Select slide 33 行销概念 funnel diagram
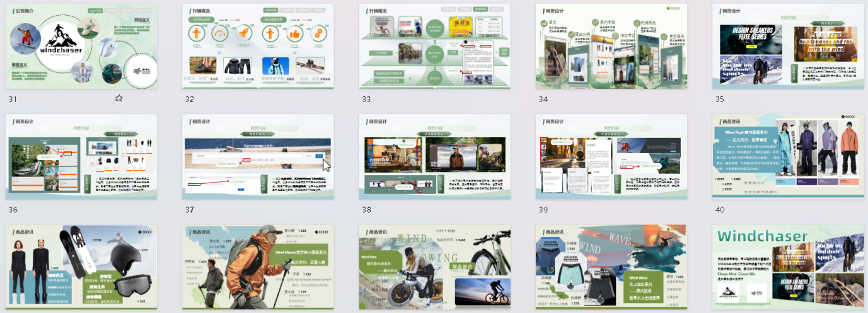Viewport: 868px width, 313px height. coord(434,47)
